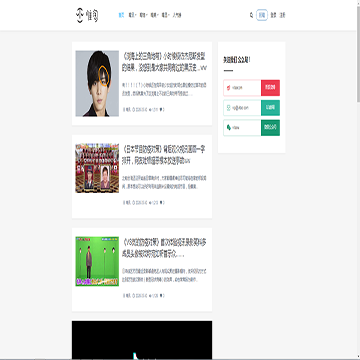This screenshot has width=360, height=360.
Task: Select the blue highlighted home nav item
Action: 121,15
